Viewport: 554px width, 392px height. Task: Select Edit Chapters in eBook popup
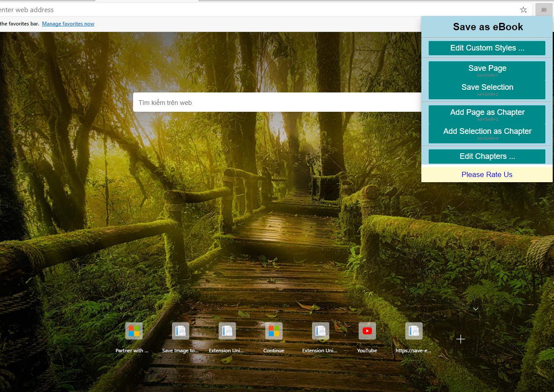(x=487, y=156)
